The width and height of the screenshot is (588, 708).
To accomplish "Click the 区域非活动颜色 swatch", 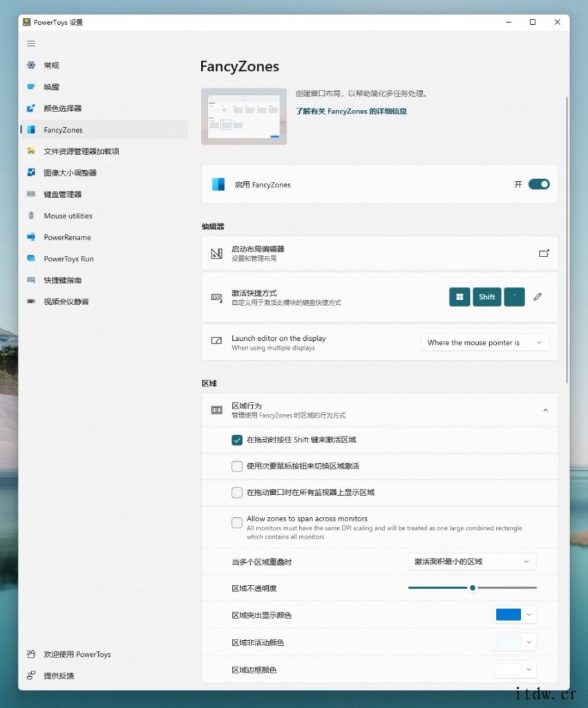I will coord(508,642).
